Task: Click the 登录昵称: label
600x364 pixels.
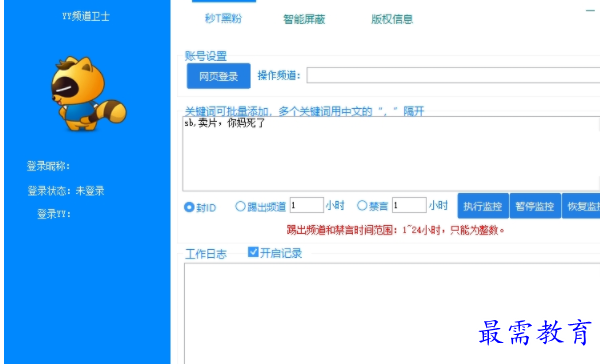Action: click(x=49, y=166)
